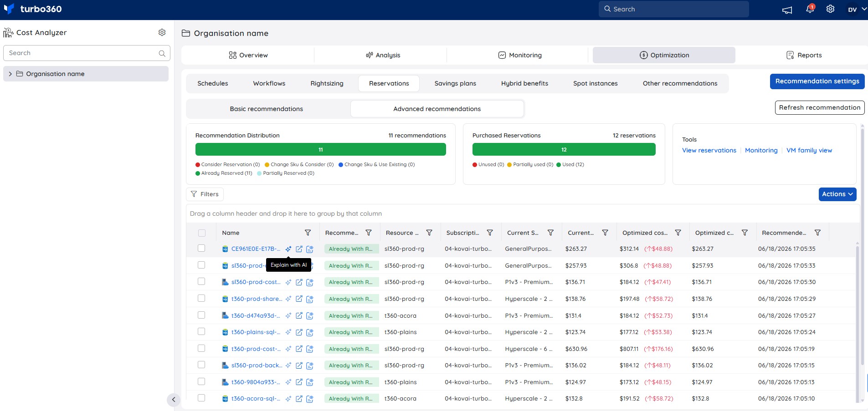Screen dimensions: 868x411
Task: Click Explain with AI for t360-plains-sql row
Action: point(288,332)
